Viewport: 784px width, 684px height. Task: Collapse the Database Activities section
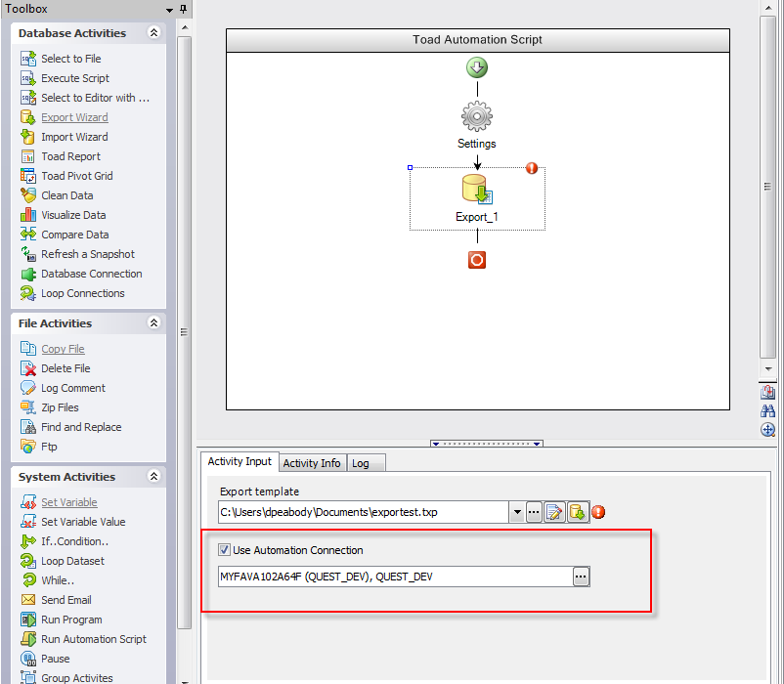pos(154,33)
